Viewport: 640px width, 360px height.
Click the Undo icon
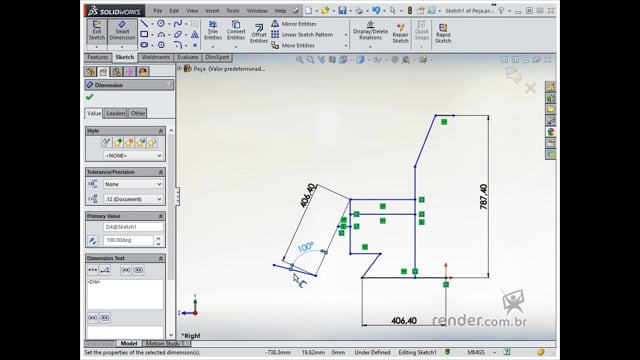pos(376,11)
